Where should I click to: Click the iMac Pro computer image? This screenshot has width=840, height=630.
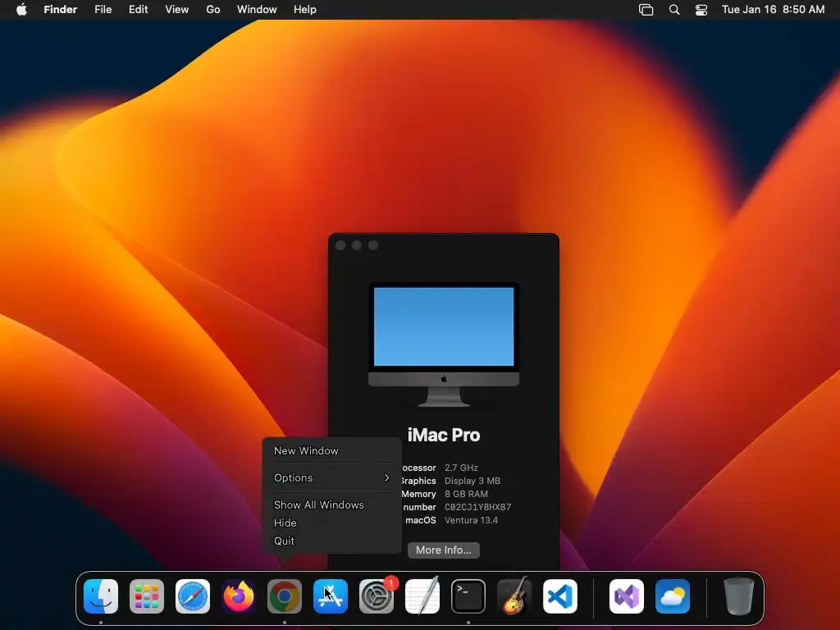click(444, 344)
